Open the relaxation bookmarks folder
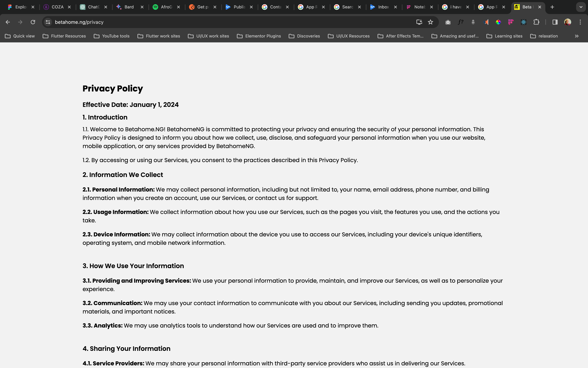Image resolution: width=588 pixels, height=368 pixels. point(544,36)
